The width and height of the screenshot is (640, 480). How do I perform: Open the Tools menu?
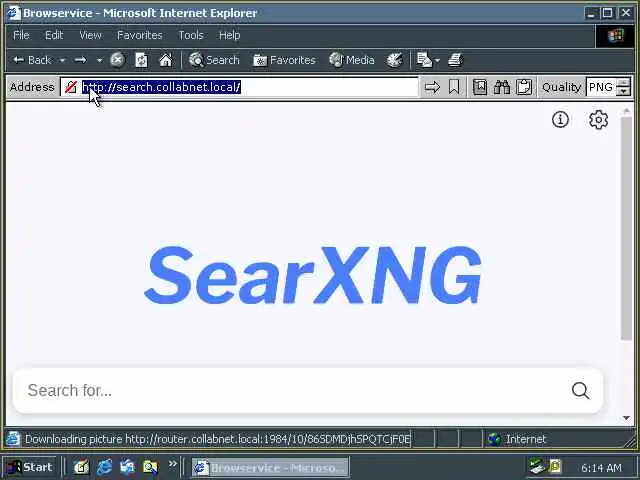pos(191,36)
